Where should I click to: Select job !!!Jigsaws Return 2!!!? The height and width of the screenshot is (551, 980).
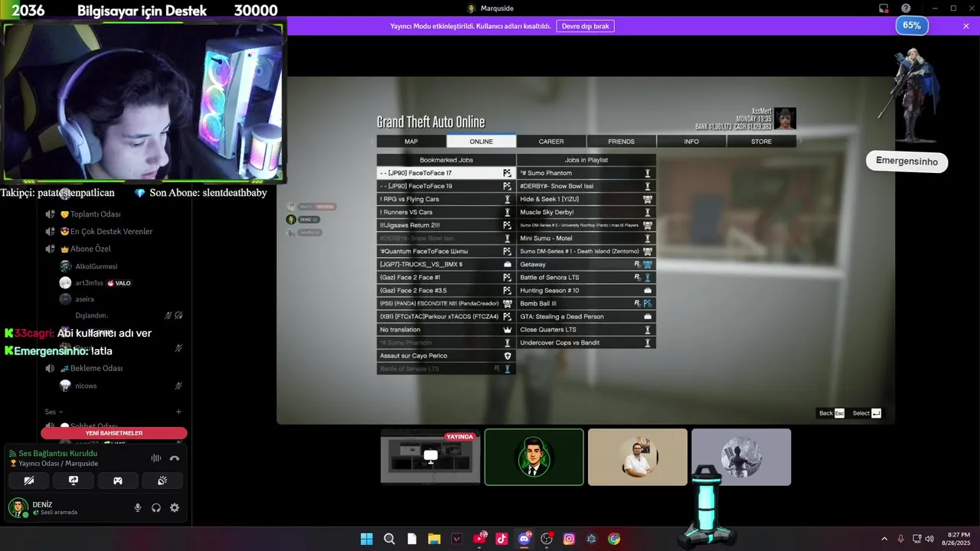[446, 225]
